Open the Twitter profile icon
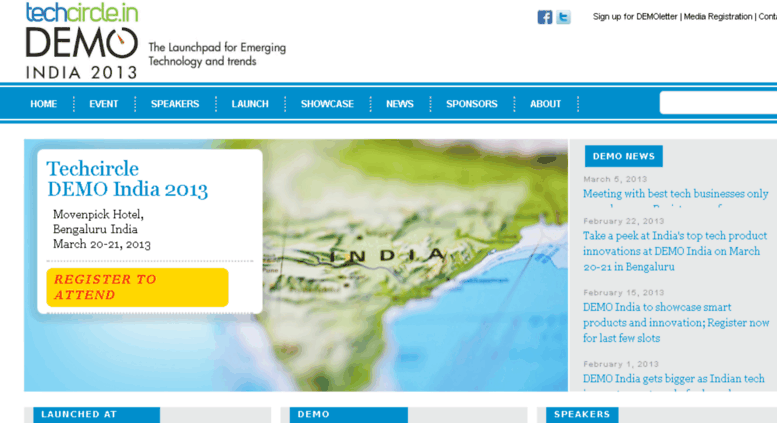Viewport: 777px width, 423px height. (x=563, y=17)
